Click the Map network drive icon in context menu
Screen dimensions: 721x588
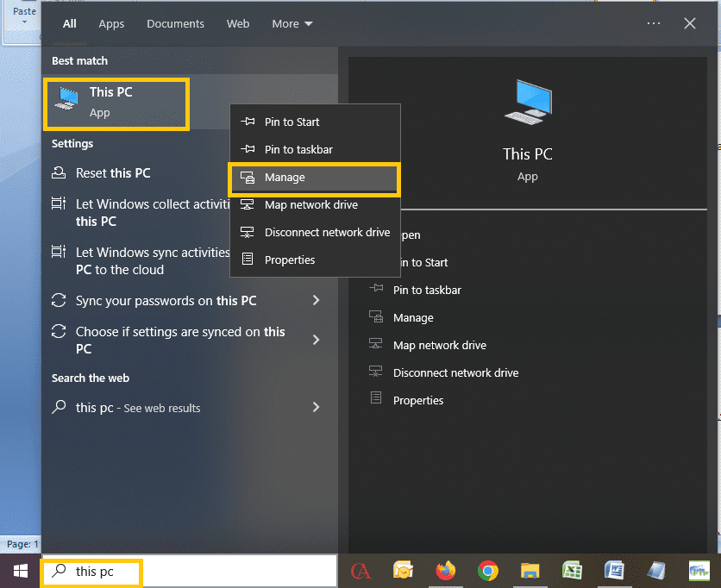pyautogui.click(x=248, y=204)
